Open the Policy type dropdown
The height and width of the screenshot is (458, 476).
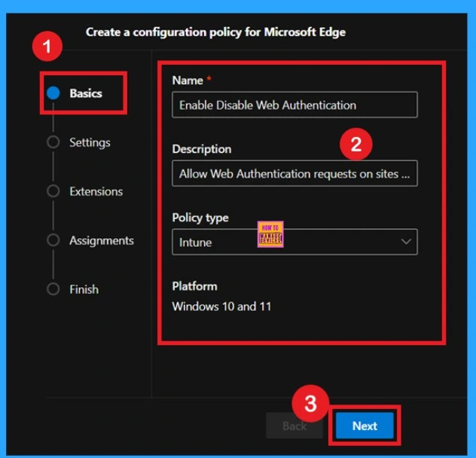(294, 242)
